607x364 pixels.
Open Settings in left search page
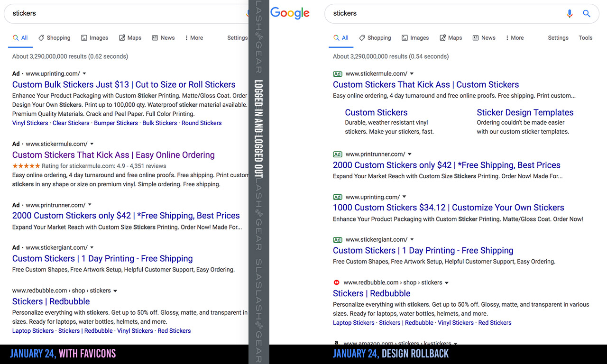pyautogui.click(x=238, y=38)
